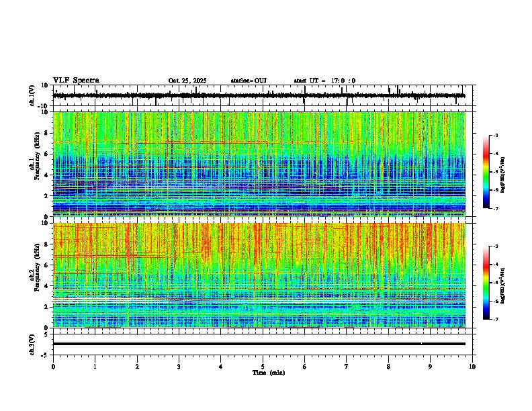Click the "ch.1(V)" vertical axis label

click(x=32, y=95)
